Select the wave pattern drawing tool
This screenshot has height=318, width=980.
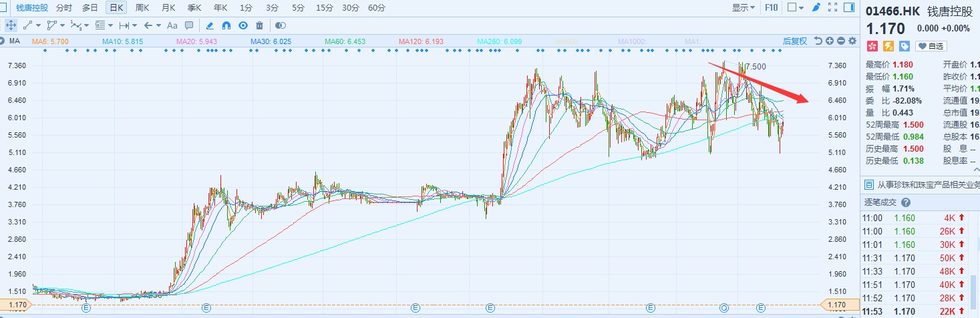pyautogui.click(x=75, y=25)
